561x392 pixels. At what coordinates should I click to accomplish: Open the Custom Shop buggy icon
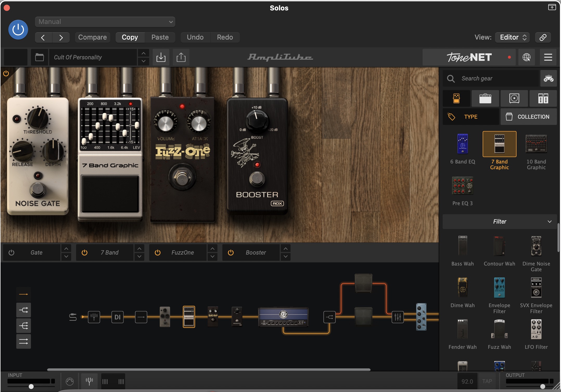pos(549,78)
